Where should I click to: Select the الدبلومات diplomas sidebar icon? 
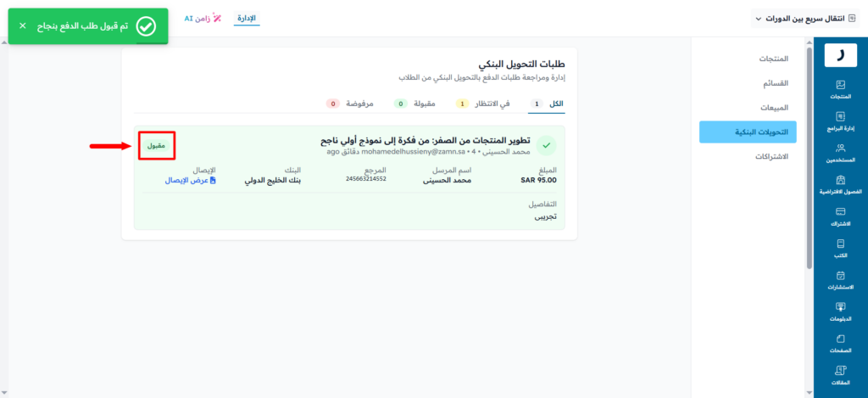(840, 311)
